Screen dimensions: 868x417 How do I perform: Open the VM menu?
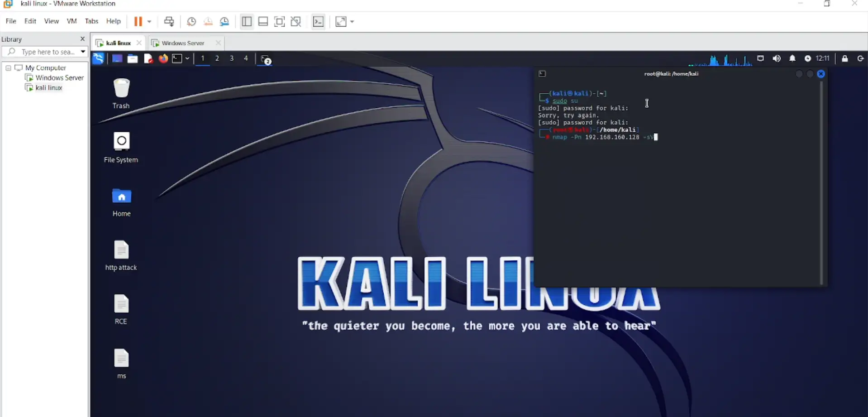pos(72,21)
